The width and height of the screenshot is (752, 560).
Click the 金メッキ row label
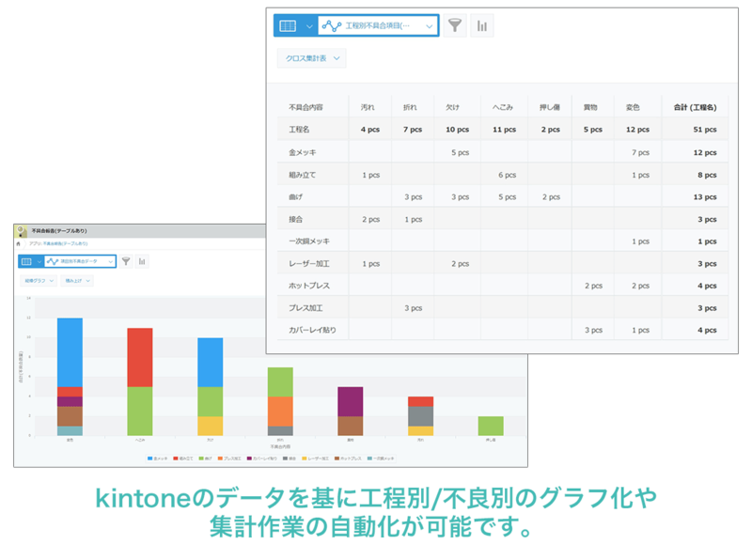point(303,152)
